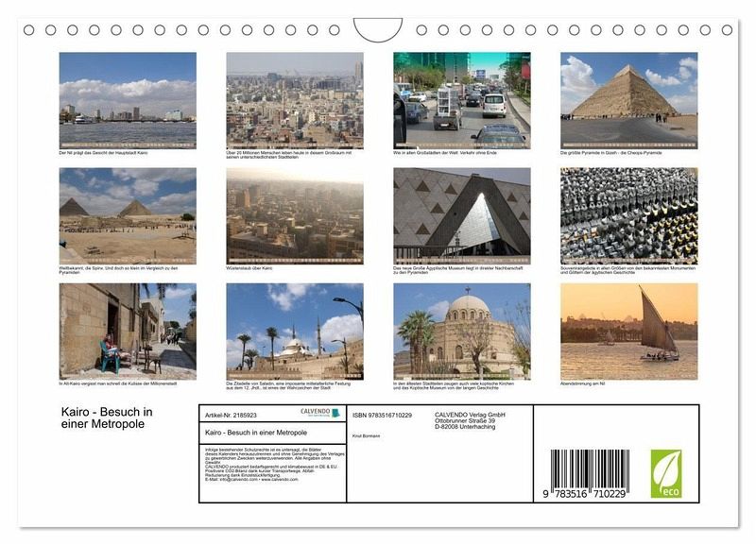Select the Coptic church dome photo
Viewport: 756px width, 545px height.
(x=461, y=332)
